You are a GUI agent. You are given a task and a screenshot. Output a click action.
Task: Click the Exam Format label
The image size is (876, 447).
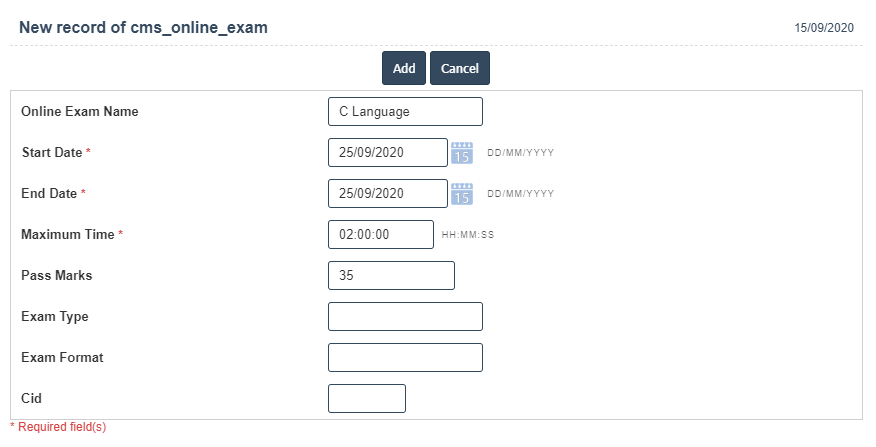point(62,357)
